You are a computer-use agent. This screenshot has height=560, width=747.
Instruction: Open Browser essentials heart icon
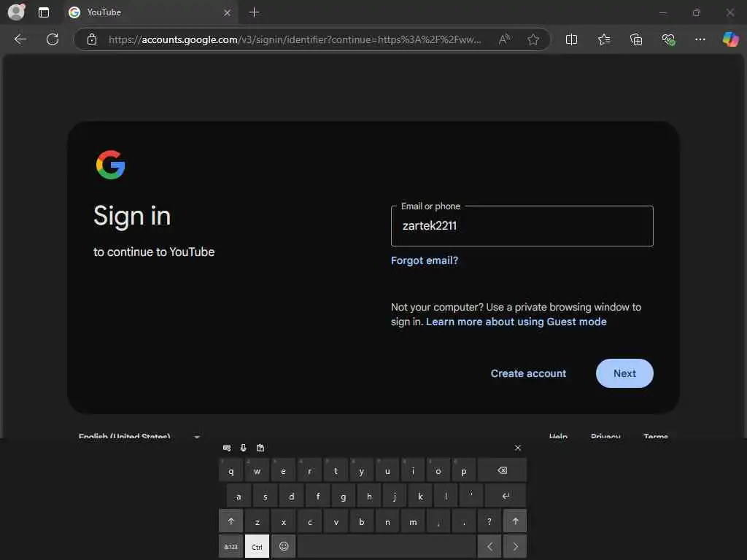point(668,39)
